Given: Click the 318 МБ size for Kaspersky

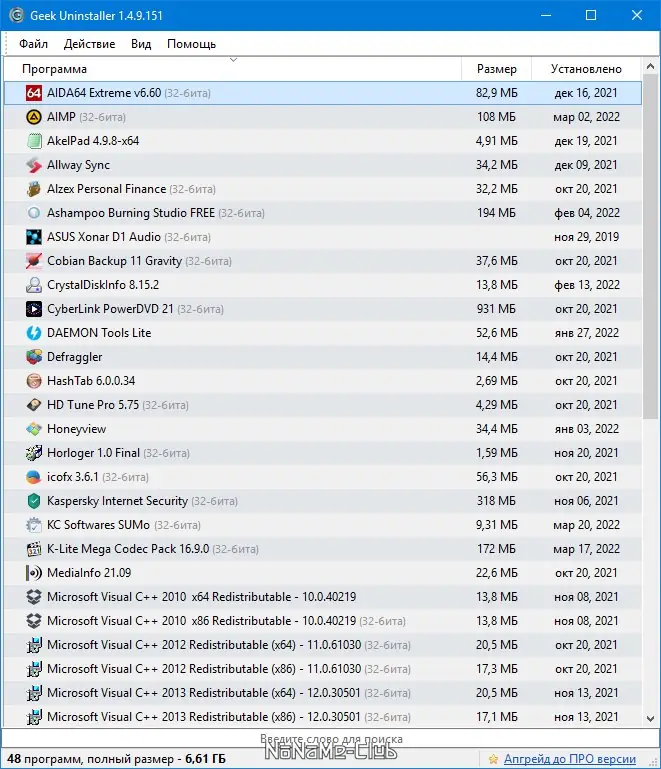Looking at the screenshot, I should (496, 501).
